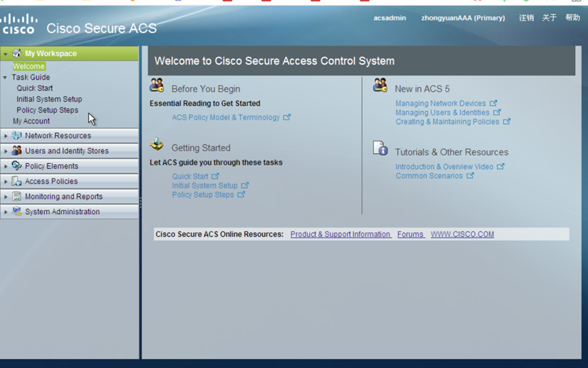Click the Getting Started arrow icon
The width and height of the screenshot is (588, 368).
coord(157,144)
